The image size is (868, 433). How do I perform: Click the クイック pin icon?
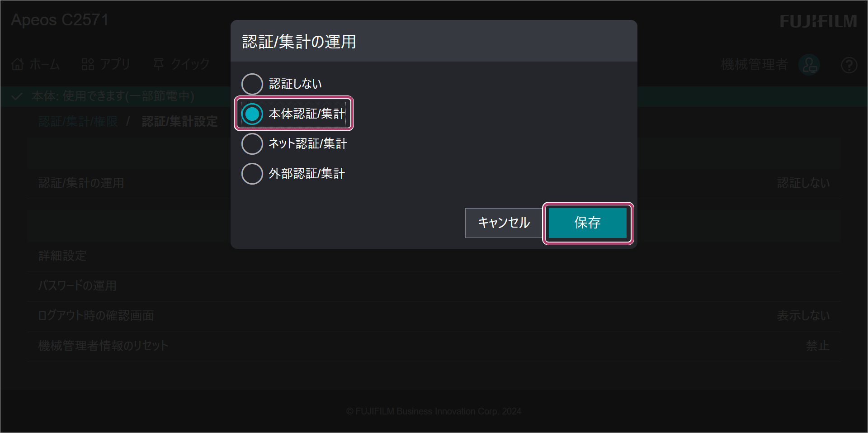click(159, 65)
